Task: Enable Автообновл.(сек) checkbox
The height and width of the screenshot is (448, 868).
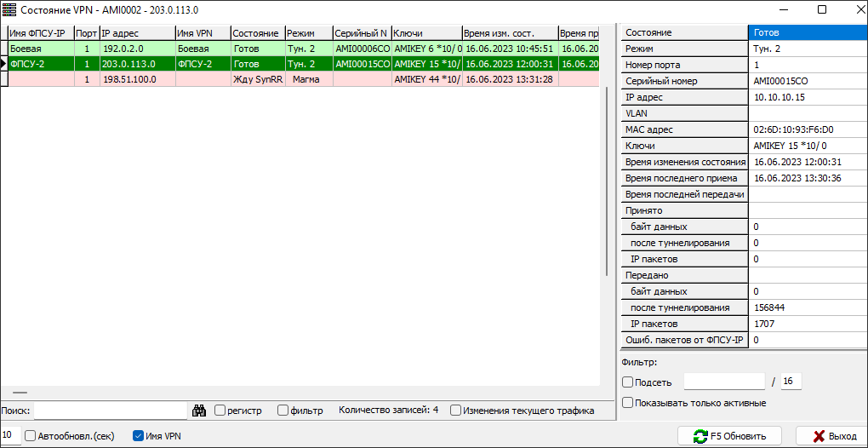Action: (31, 436)
